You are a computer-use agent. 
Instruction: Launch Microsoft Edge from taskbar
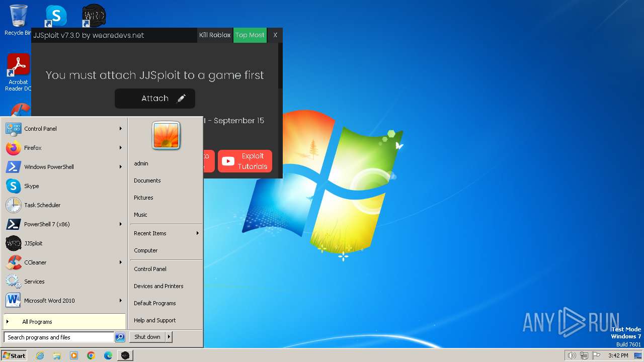(108, 355)
